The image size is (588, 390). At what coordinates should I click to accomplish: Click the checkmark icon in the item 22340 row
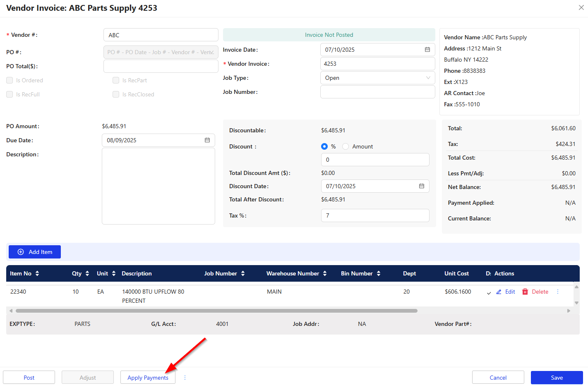tap(489, 292)
